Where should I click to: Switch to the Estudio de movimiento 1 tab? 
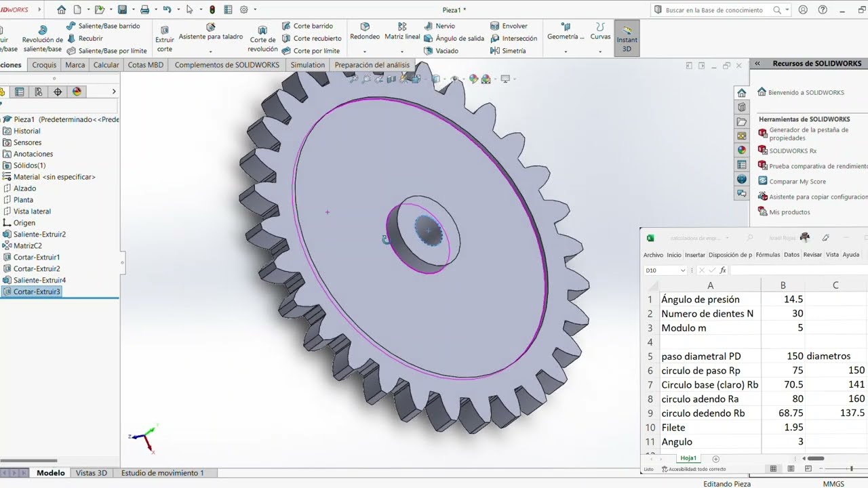(x=162, y=473)
